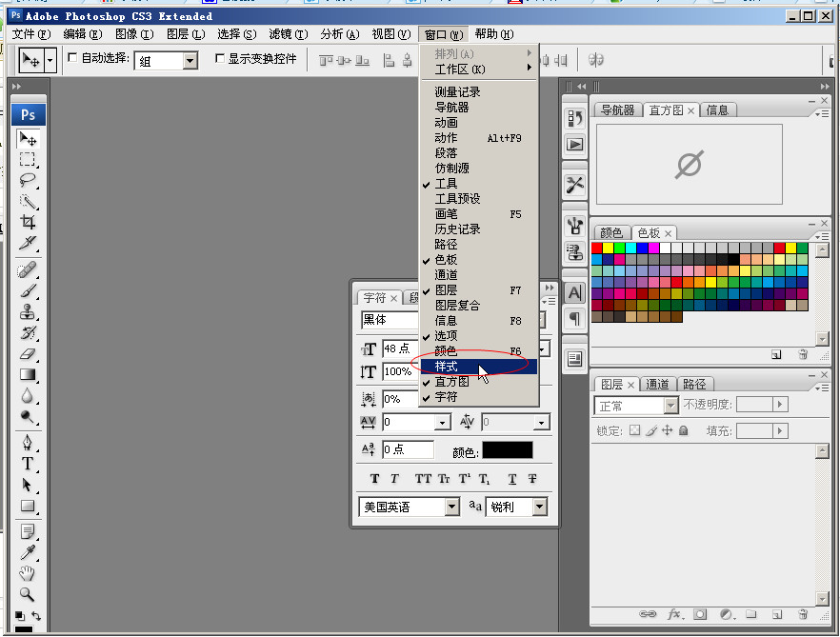Click the black text color swatch

(x=507, y=450)
